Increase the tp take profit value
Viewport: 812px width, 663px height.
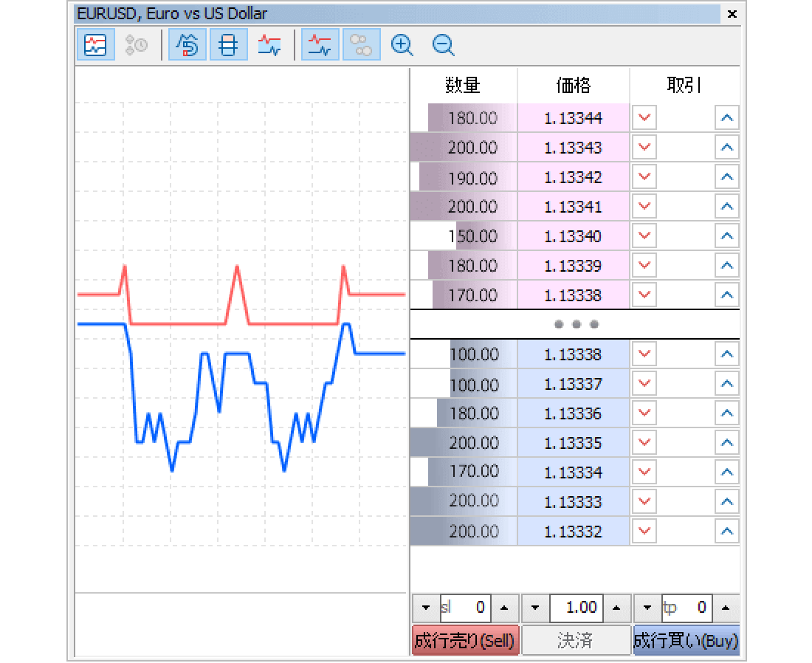point(726,608)
